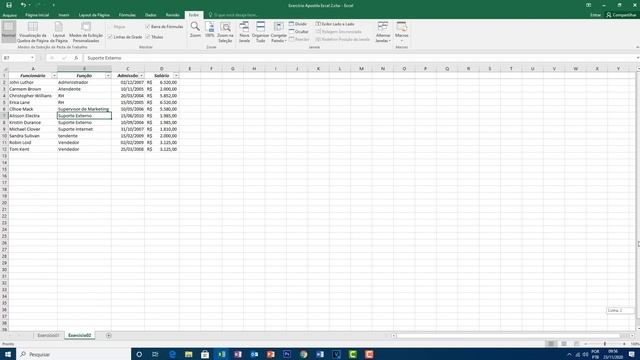
Task: Switch to the Dados tab
Action: pos(151,15)
